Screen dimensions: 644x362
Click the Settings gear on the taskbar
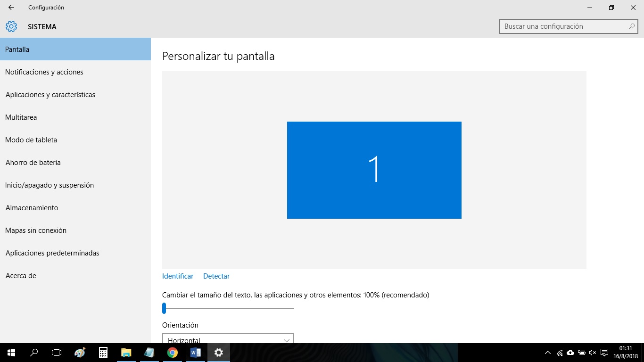pyautogui.click(x=218, y=353)
